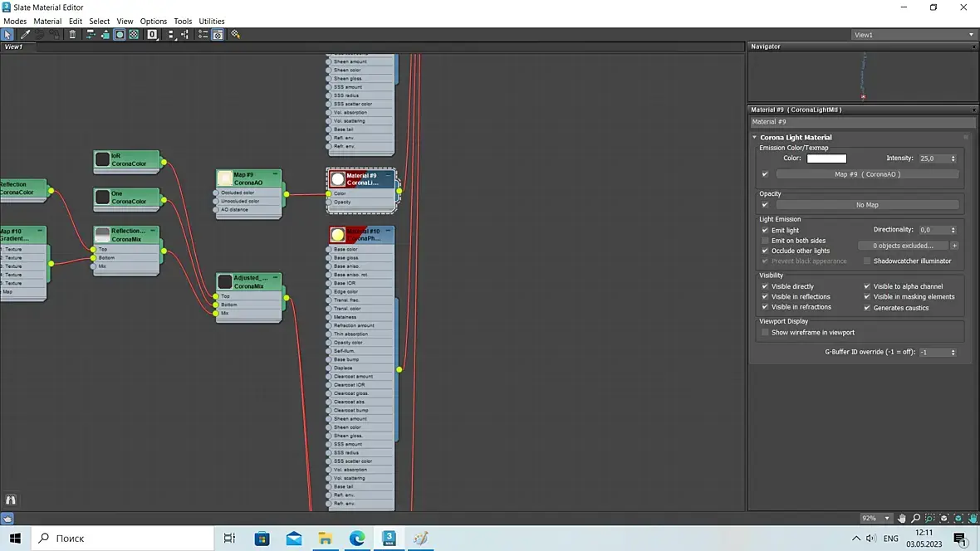Screen dimensions: 980x551
Task: Click the IoR CoronaColor node swatch
Action: (x=102, y=160)
